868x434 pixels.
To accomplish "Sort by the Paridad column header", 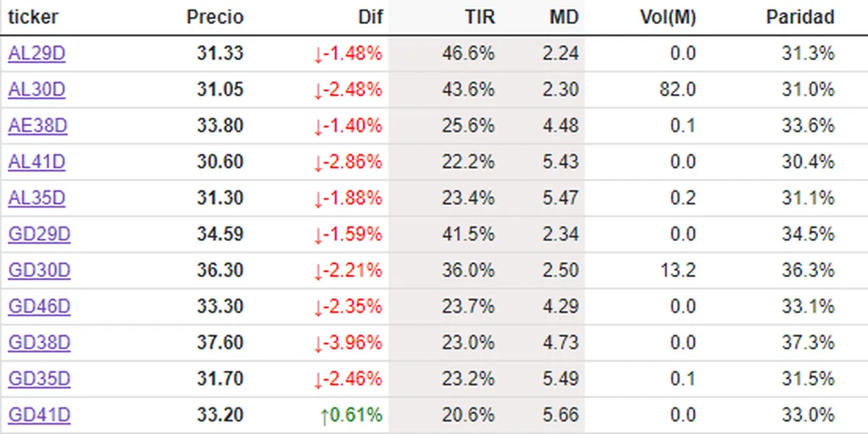I will tap(800, 17).
